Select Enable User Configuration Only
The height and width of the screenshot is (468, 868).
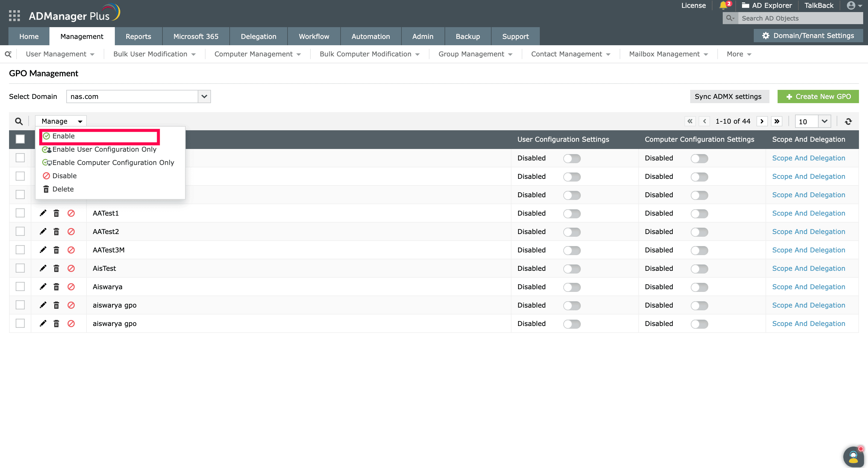point(104,149)
